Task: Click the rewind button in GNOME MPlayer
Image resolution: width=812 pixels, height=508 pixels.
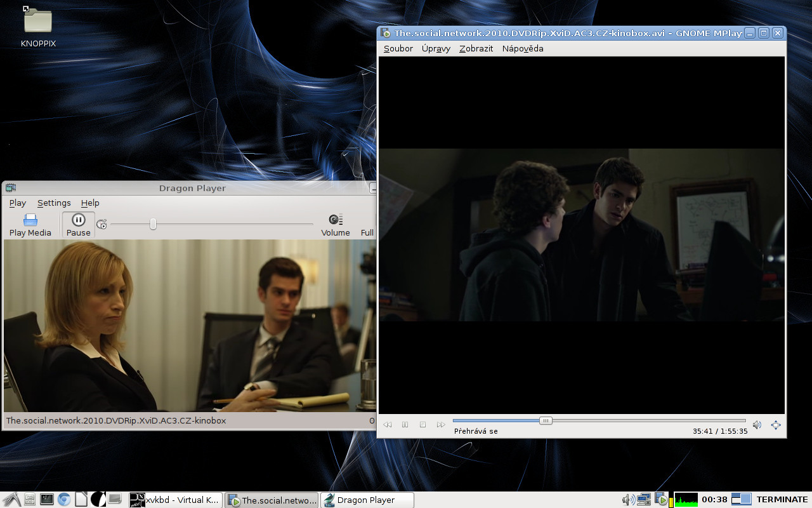Action: click(388, 425)
